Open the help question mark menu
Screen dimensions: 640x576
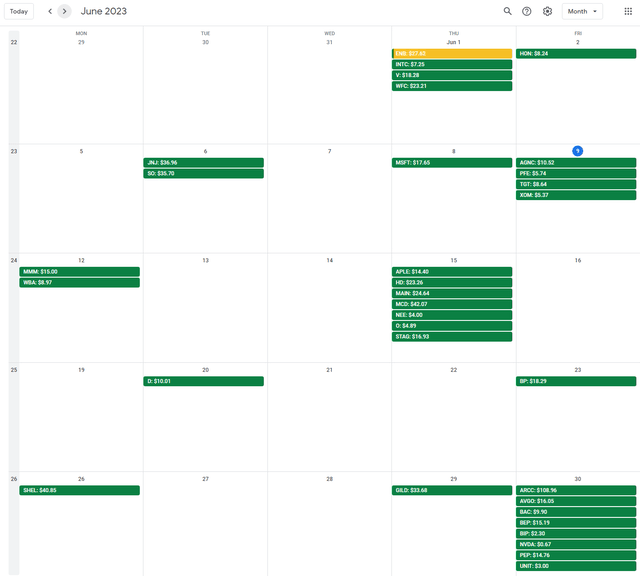coord(527,11)
